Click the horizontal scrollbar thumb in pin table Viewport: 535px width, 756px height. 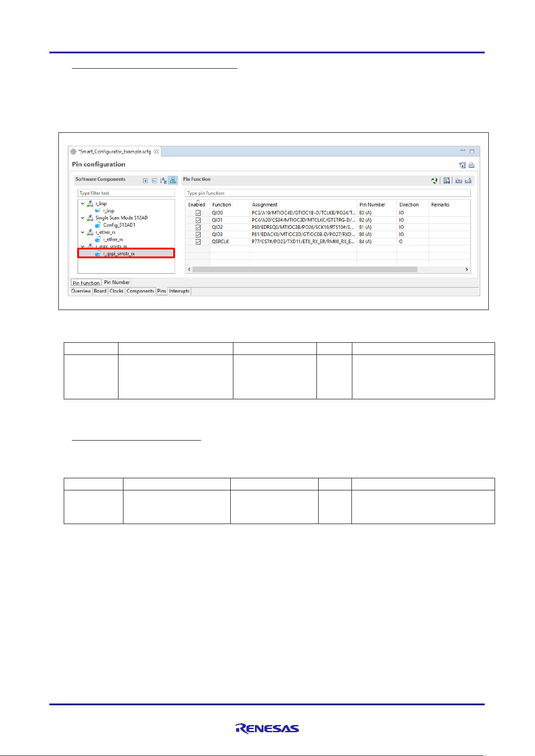pos(305,269)
